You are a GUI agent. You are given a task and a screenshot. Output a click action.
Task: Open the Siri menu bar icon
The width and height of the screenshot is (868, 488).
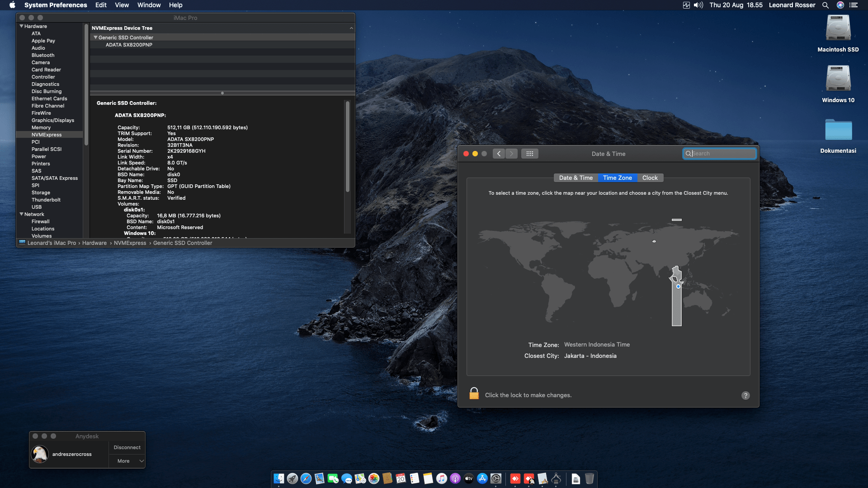click(840, 5)
